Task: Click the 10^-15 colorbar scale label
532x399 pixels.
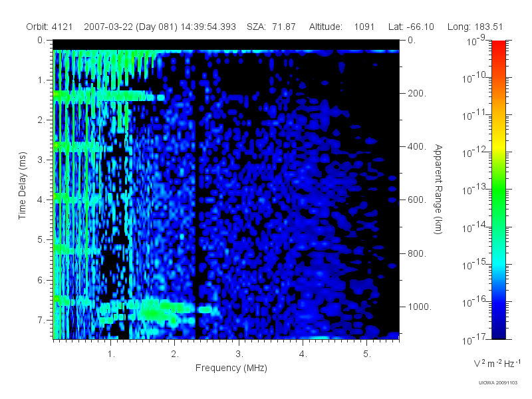Action: 475,264
